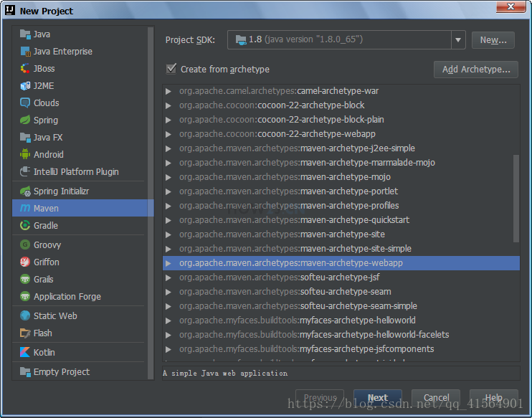This screenshot has width=532, height=418.
Task: Open the Project SDK dropdown arrow
Action: (458, 40)
